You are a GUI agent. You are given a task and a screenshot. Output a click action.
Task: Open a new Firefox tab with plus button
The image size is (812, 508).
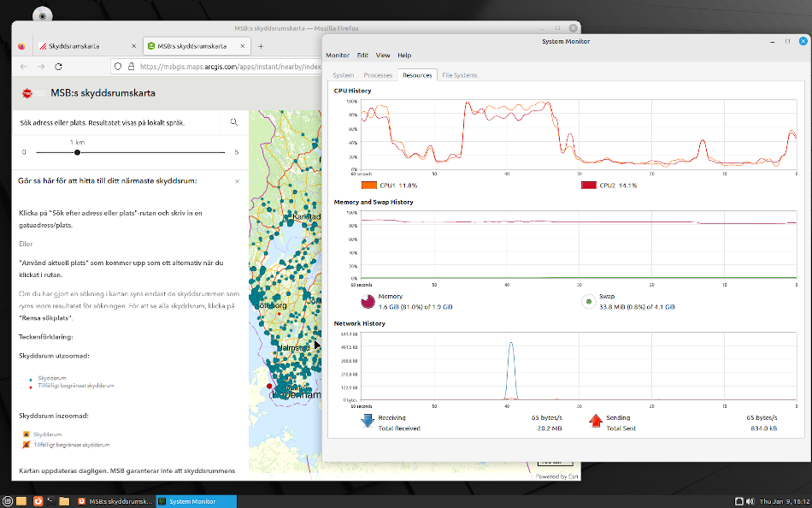click(x=261, y=46)
